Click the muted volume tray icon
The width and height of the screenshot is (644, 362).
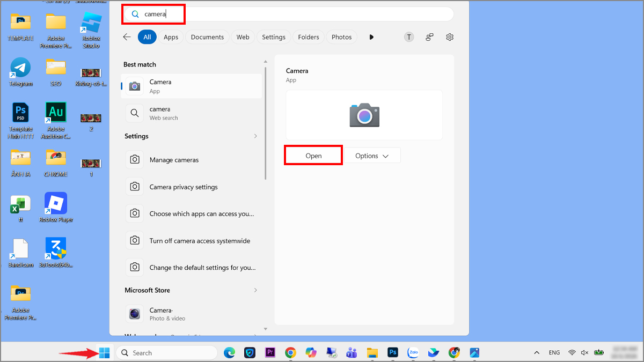tap(584, 352)
